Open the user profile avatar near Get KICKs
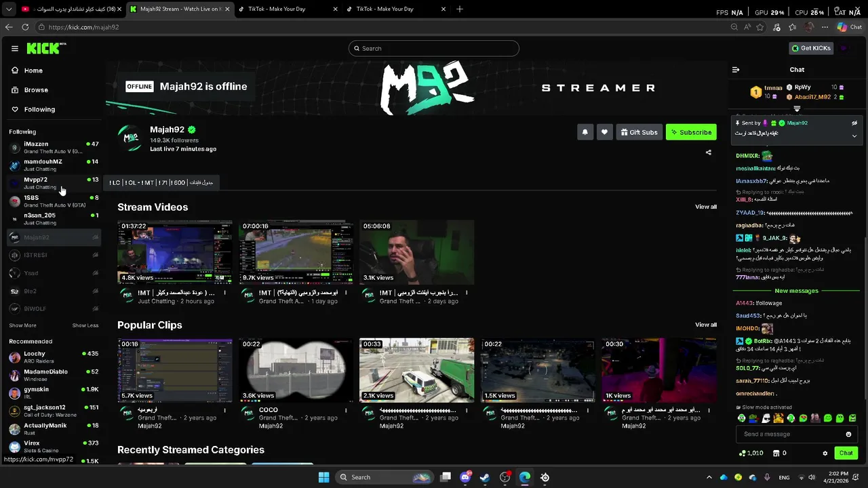Viewport: 868px width, 488px height. coord(844,48)
